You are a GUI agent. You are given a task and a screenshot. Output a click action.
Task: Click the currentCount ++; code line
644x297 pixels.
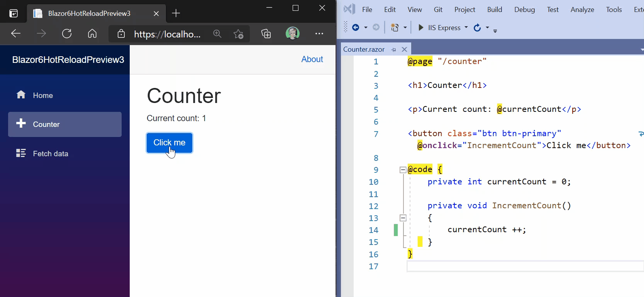486,229
